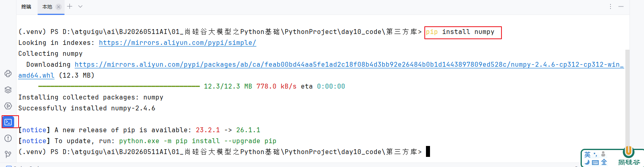
Task: Toggle IME full-width '全' setting
Action: click(604, 162)
